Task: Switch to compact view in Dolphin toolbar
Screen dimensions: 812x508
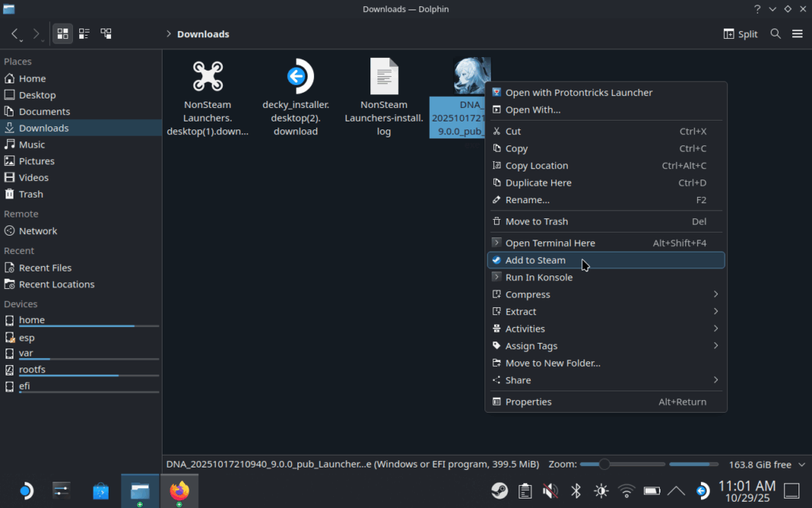Action: tap(84, 33)
